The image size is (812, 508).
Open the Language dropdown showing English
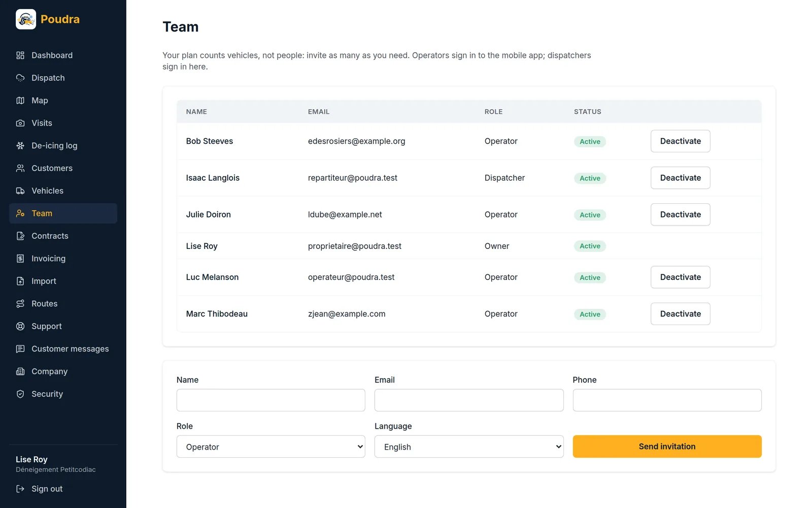(469, 447)
